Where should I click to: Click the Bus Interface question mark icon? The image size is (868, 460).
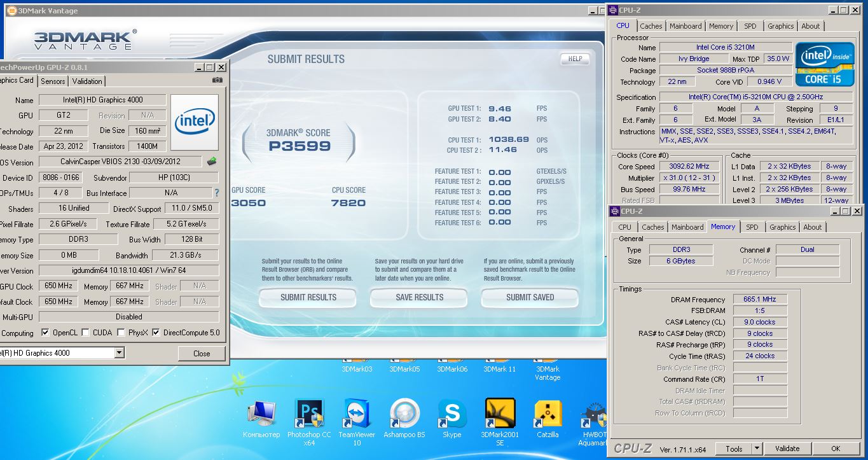point(216,193)
